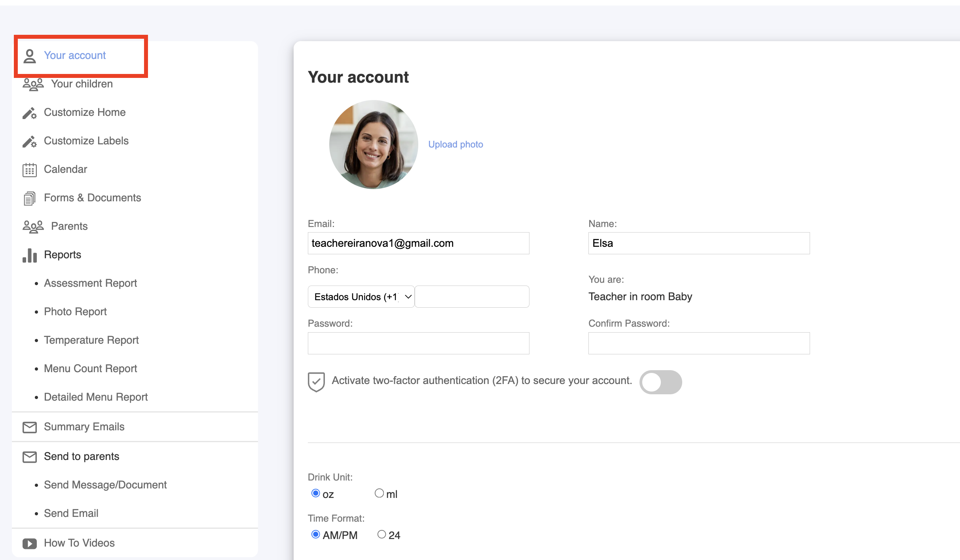Viewport: 960px width, 560px height.
Task: Go to Temperature Report
Action: tap(91, 340)
